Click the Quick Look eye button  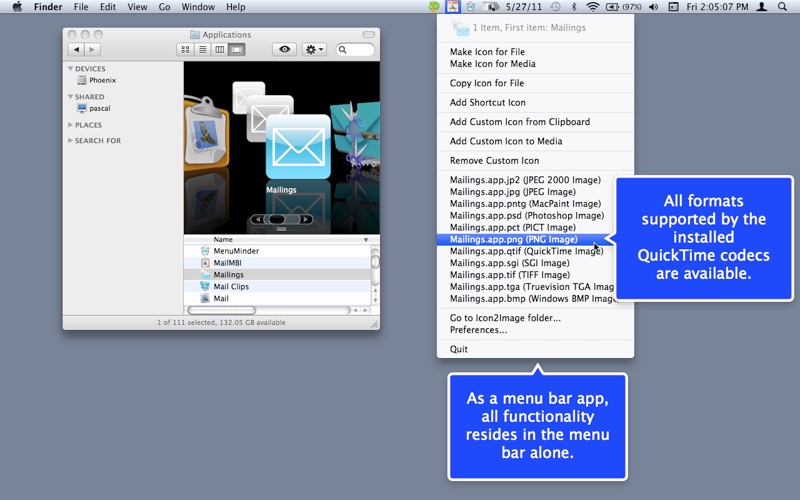(x=284, y=49)
